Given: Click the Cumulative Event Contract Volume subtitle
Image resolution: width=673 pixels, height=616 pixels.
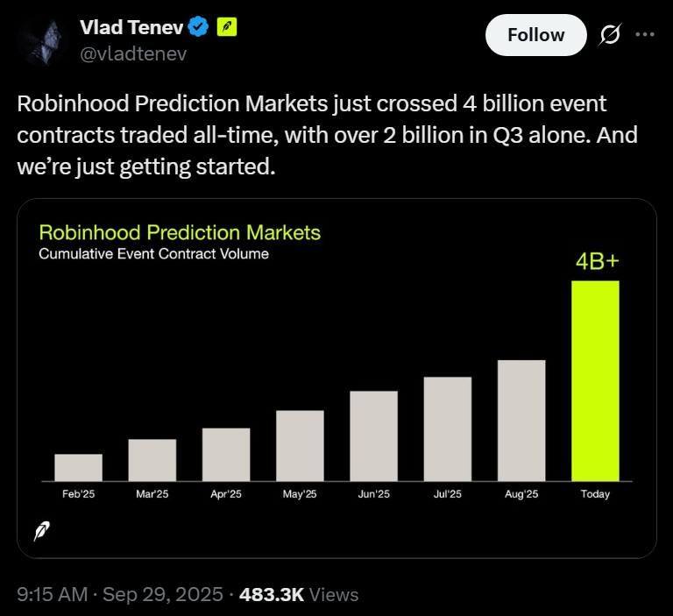Looking at the screenshot, I should pyautogui.click(x=153, y=254).
